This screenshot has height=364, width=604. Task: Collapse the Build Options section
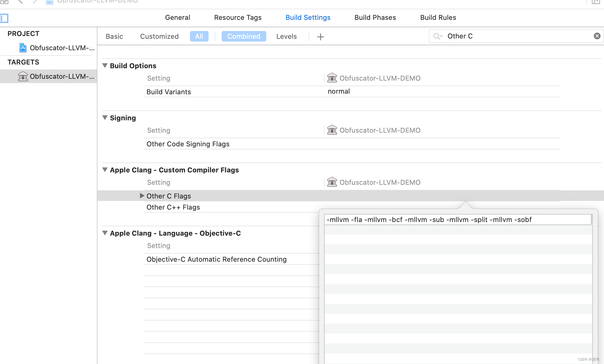(105, 65)
